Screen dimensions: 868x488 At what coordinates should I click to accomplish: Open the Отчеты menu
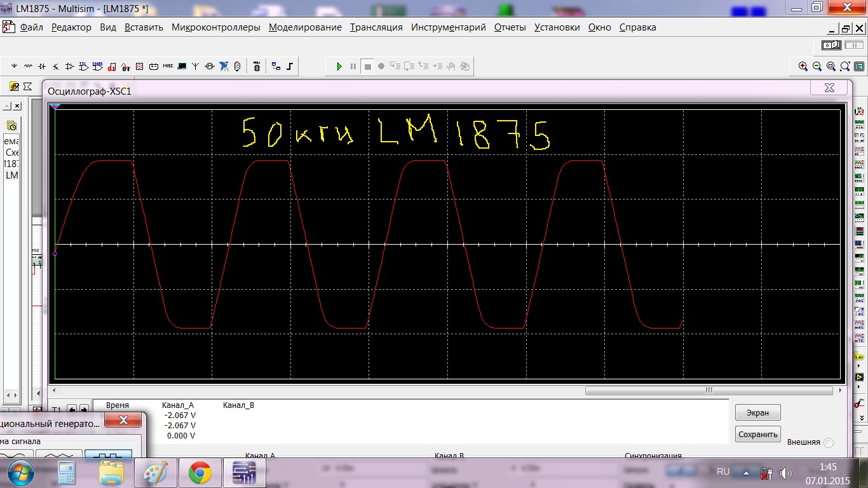510,27
